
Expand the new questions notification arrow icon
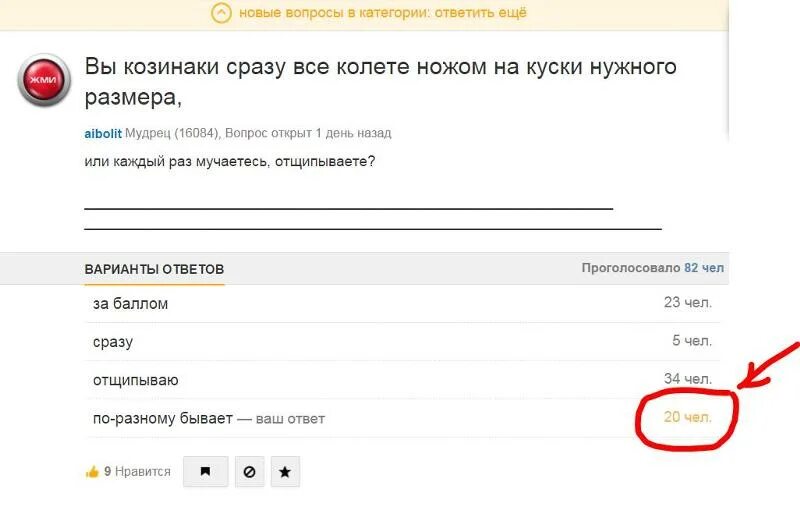coord(221,13)
